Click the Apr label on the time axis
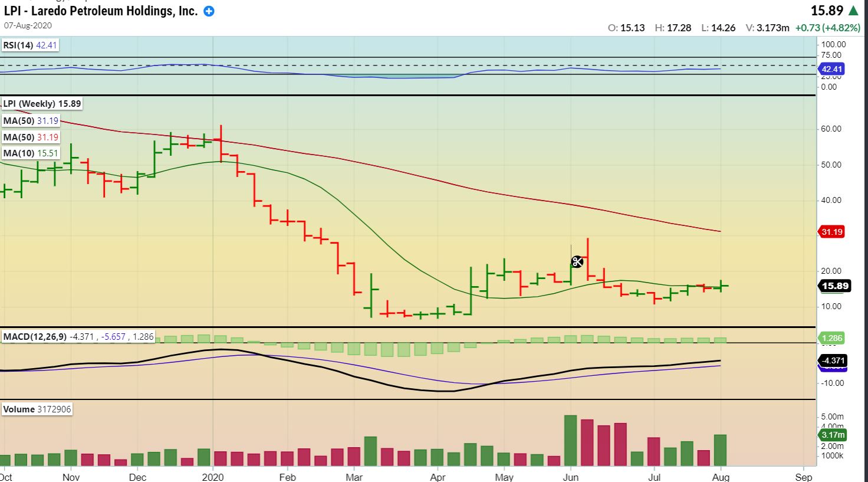This screenshot has width=868, height=482. pos(438,477)
